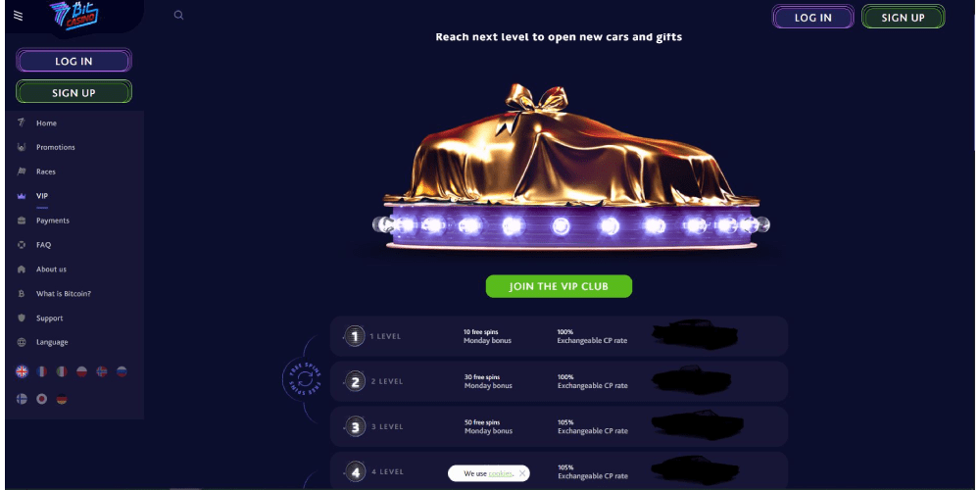This screenshot has height=490, width=980.
Task: Click Join the VIP Club button
Action: 559,286
